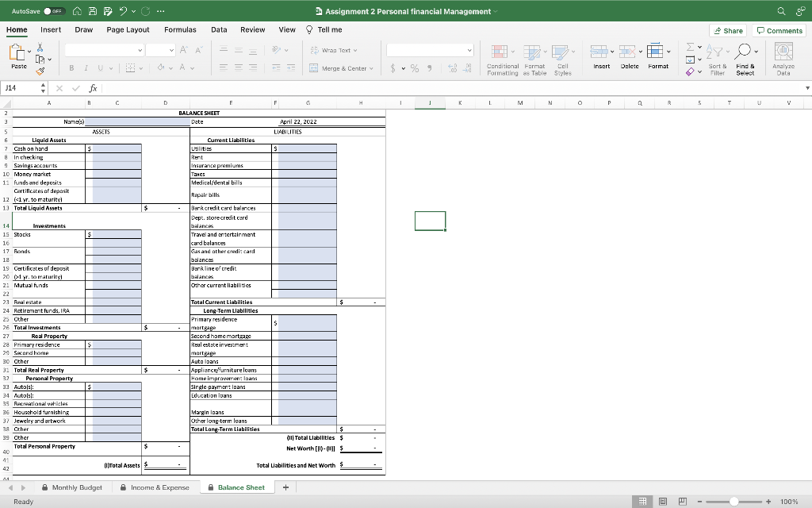Click the Merge & Center button
Viewport: 812px width, 508px height.
[341, 68]
